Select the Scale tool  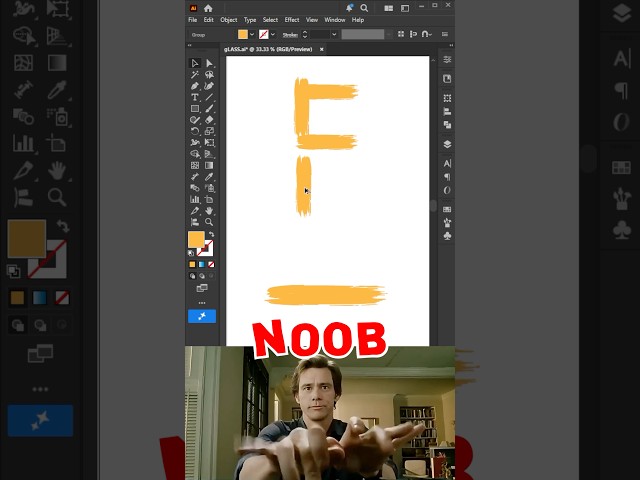click(x=209, y=131)
